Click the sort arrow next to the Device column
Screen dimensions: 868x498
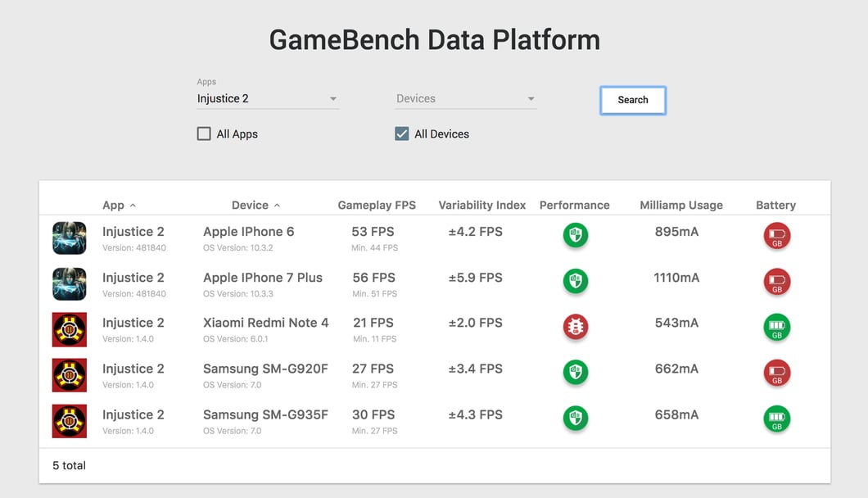(277, 205)
